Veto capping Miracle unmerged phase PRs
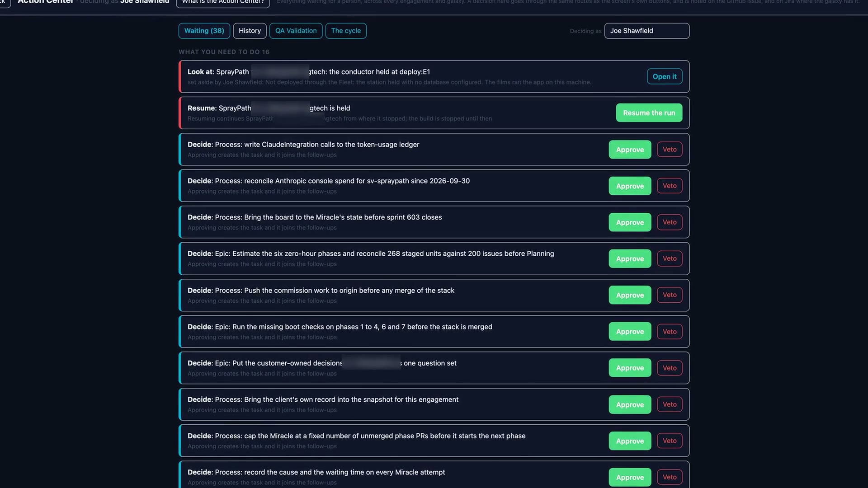This screenshot has height=488, width=868. [x=670, y=441]
